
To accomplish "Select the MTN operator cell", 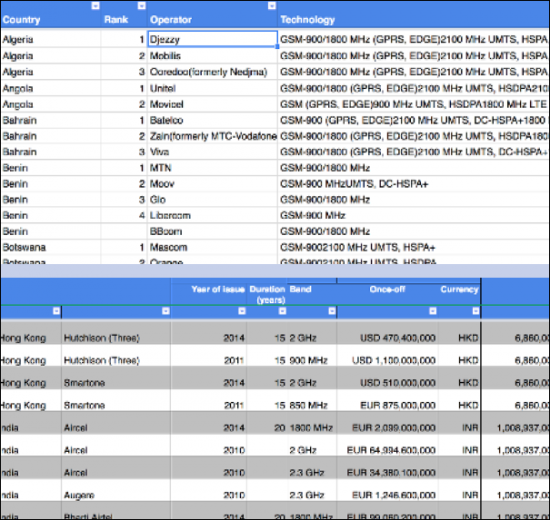I will [212, 168].
